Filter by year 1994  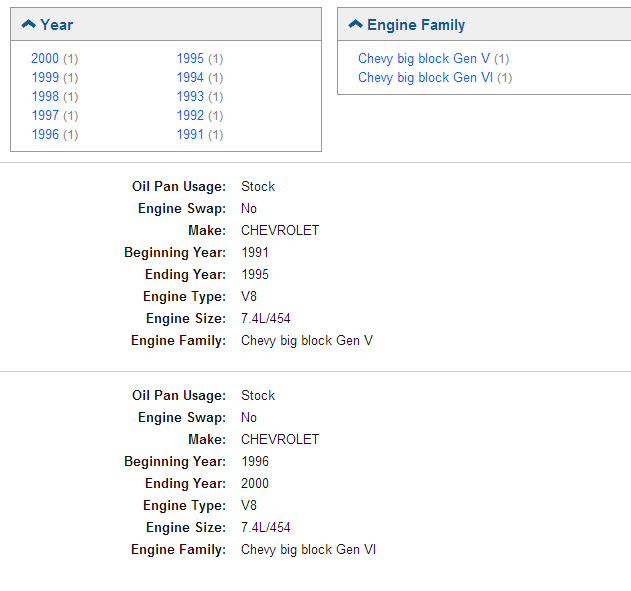coord(190,77)
